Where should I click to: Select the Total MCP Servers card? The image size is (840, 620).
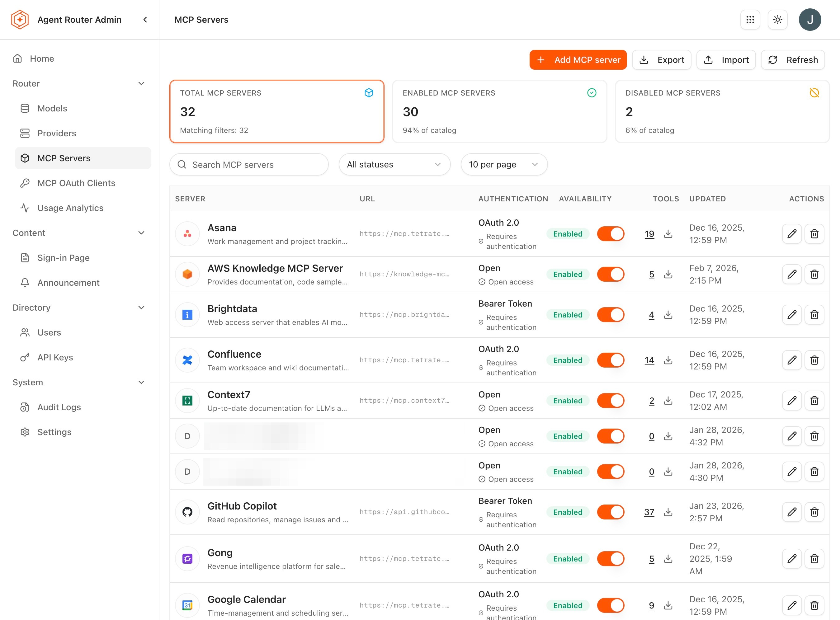(276, 111)
